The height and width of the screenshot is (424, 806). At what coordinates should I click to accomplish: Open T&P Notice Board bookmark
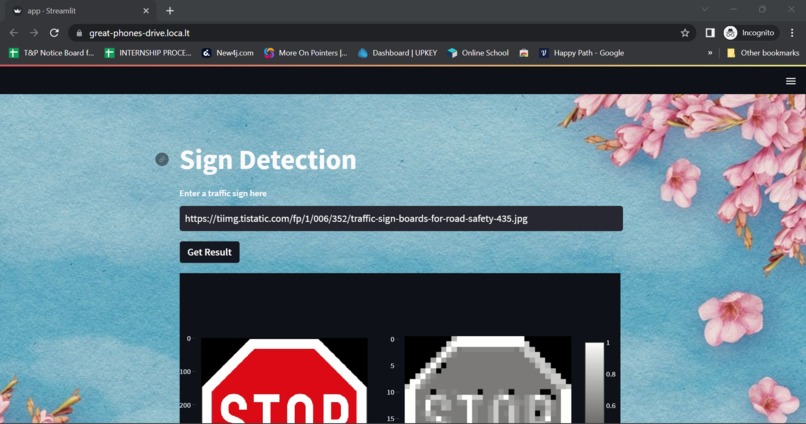pos(52,53)
